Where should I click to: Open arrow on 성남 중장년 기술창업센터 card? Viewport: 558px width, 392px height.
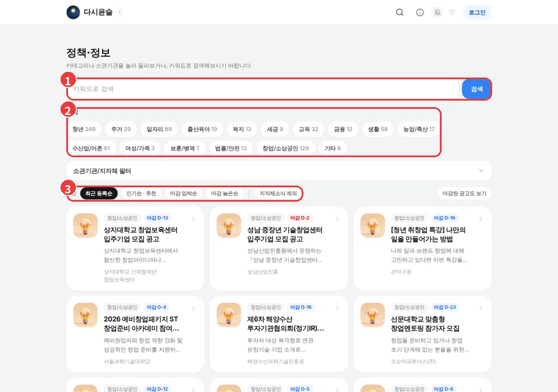337,219
